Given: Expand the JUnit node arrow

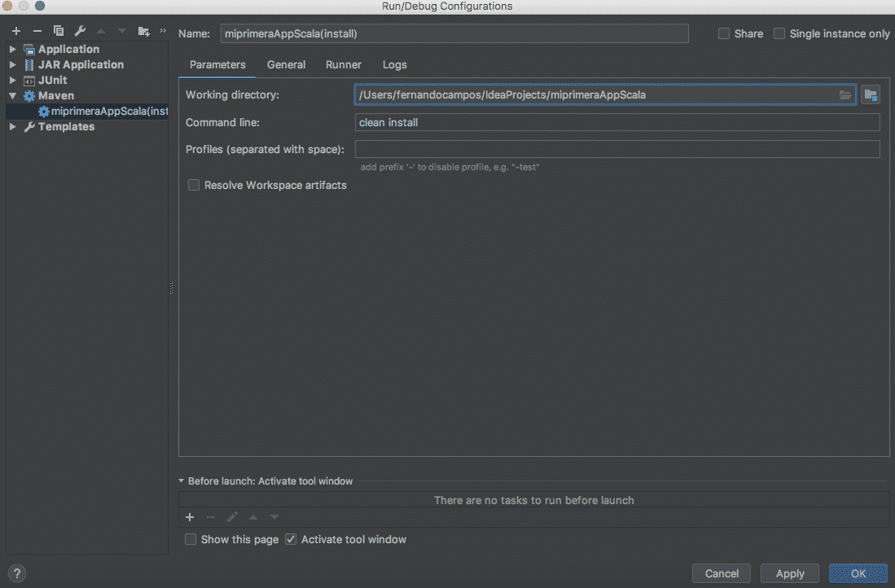Looking at the screenshot, I should tap(12, 80).
